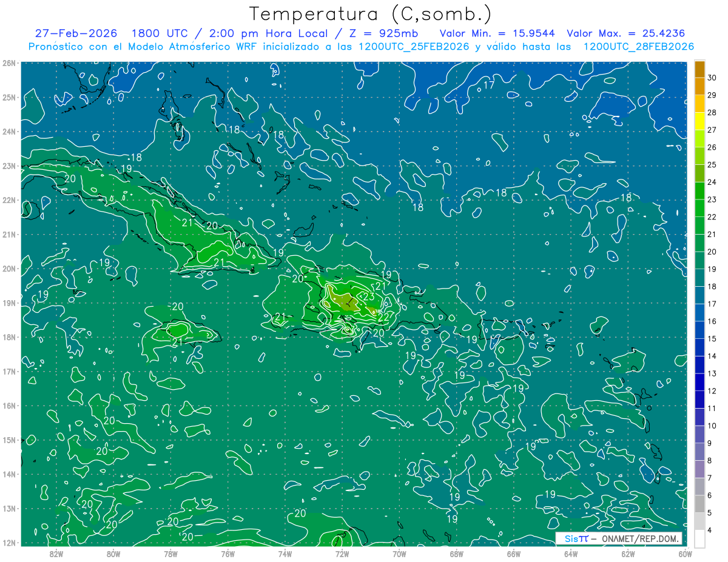Click the 21N latitude axis label
Viewport: 728px width, 562px height.
(9, 234)
